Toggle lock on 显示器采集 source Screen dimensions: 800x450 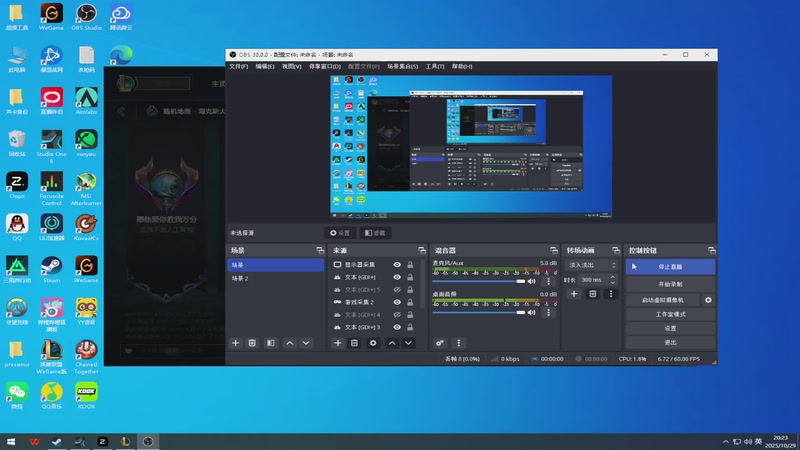pos(410,265)
